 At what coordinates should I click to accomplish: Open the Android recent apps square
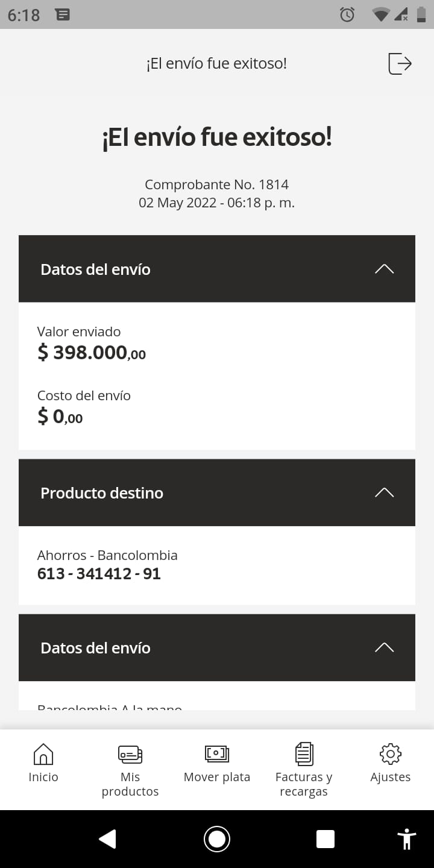pyautogui.click(x=325, y=839)
